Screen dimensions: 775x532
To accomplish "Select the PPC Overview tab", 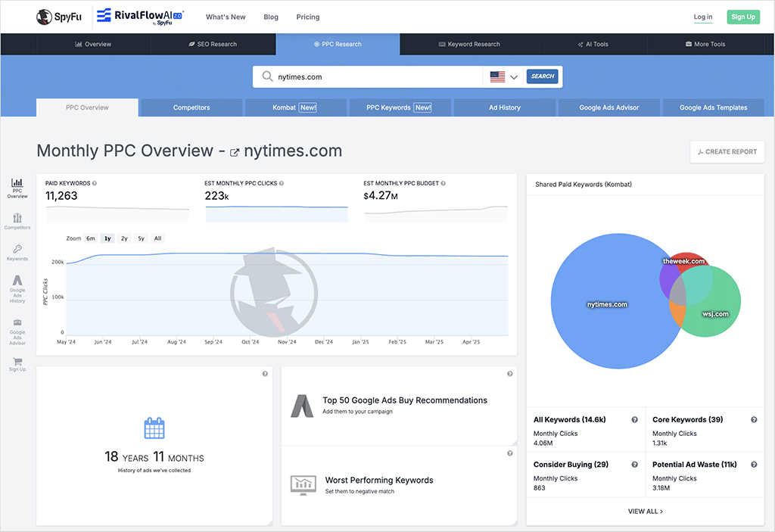I will click(87, 107).
